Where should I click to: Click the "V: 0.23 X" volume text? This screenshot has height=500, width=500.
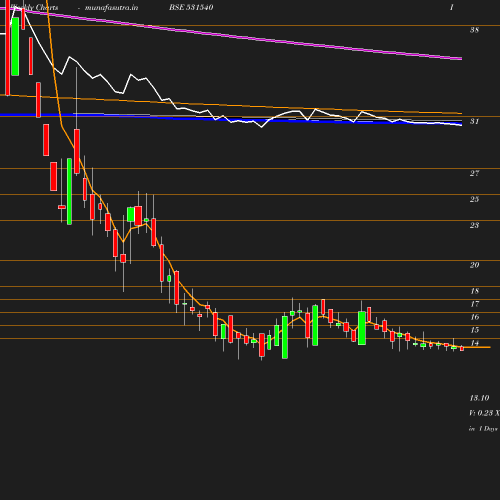(484, 413)
